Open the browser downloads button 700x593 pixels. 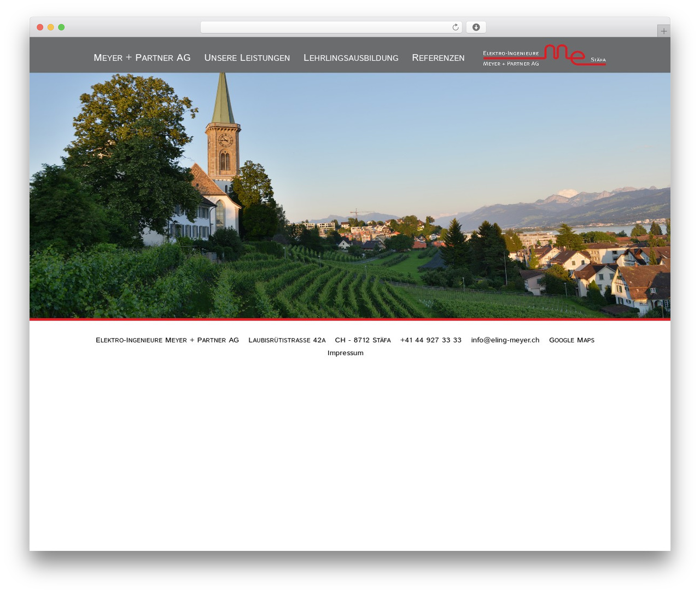tap(476, 27)
